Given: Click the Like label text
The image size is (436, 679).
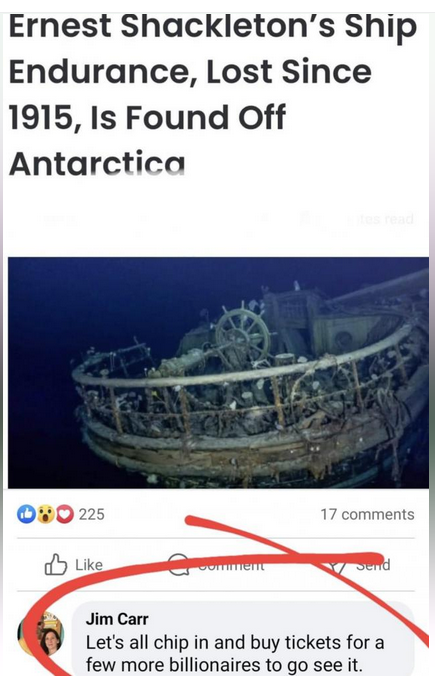Looking at the screenshot, I should [x=89, y=565].
